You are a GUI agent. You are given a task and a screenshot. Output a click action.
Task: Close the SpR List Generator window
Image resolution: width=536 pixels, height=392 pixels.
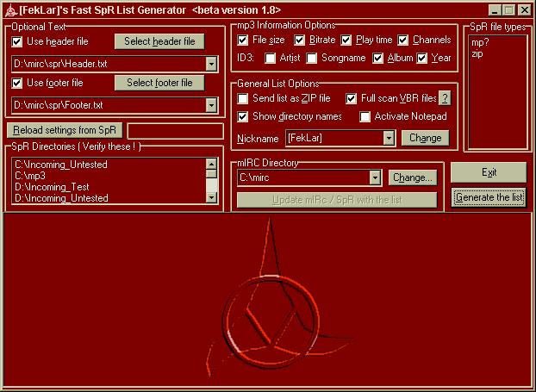[x=524, y=10]
